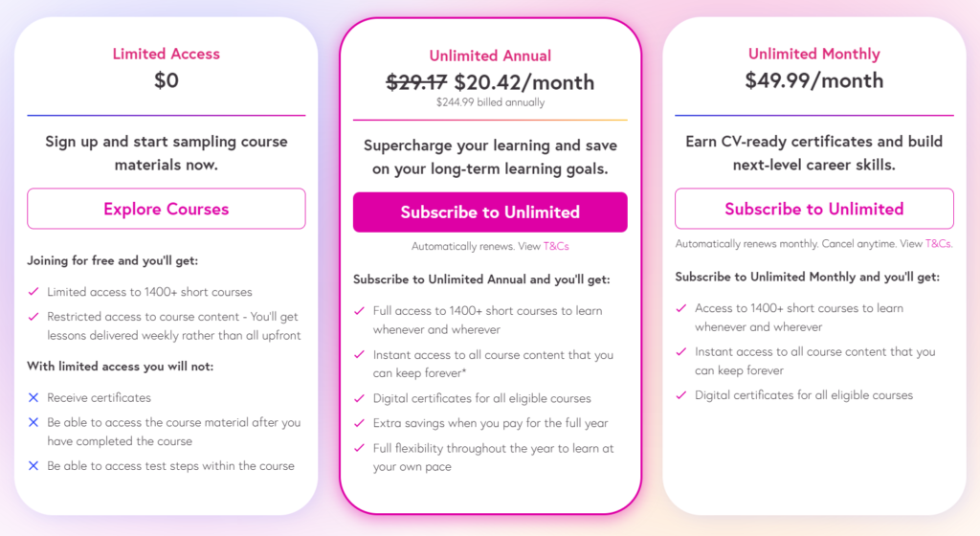The height and width of the screenshot is (536, 980).
Task: Click checkmark beside Full access to 1400+ courses
Action: pos(360,311)
